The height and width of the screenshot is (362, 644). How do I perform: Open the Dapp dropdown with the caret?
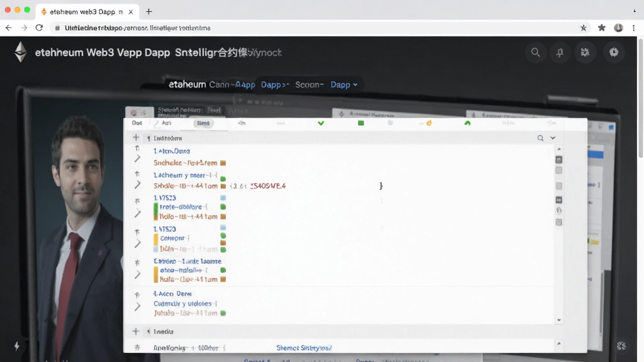pos(344,85)
